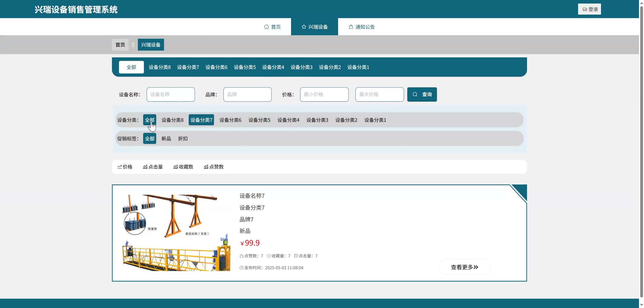The image size is (644, 308).
Task: Choose 设备分类5 in the teal category bar
Action: (x=245, y=67)
